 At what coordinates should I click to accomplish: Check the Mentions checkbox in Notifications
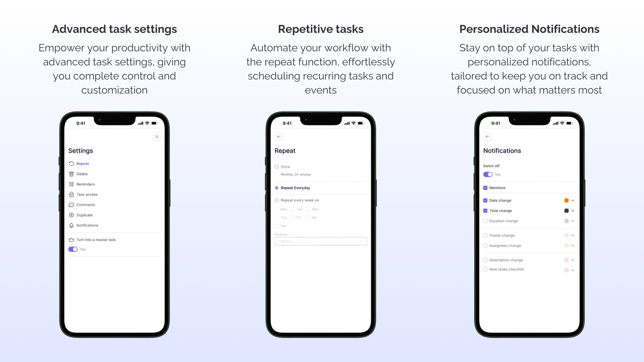pos(485,188)
